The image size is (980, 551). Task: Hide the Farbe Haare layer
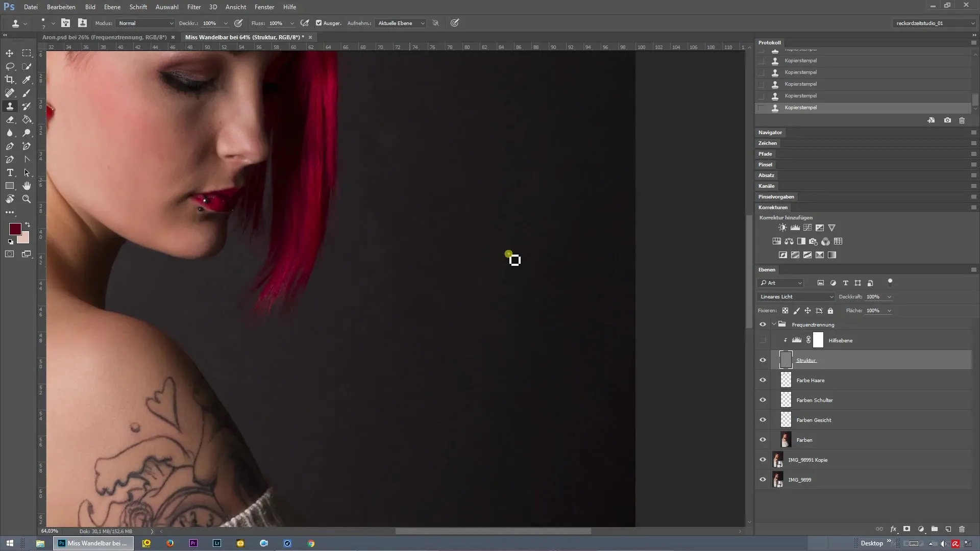coord(763,380)
